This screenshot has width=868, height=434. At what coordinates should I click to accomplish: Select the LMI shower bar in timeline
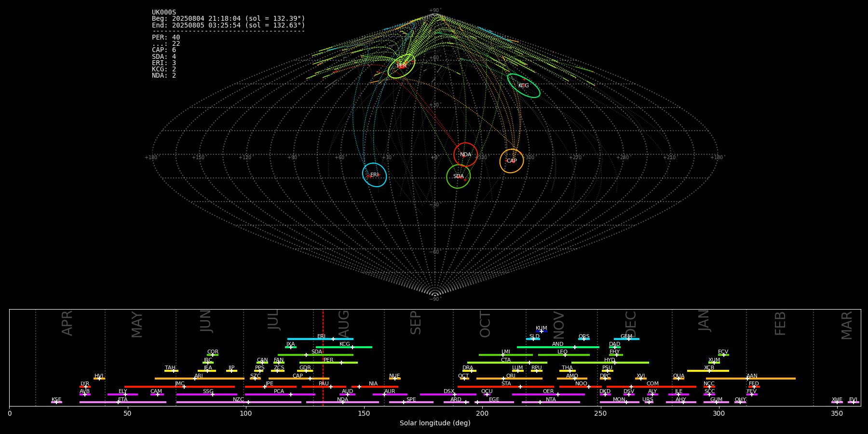point(506,355)
